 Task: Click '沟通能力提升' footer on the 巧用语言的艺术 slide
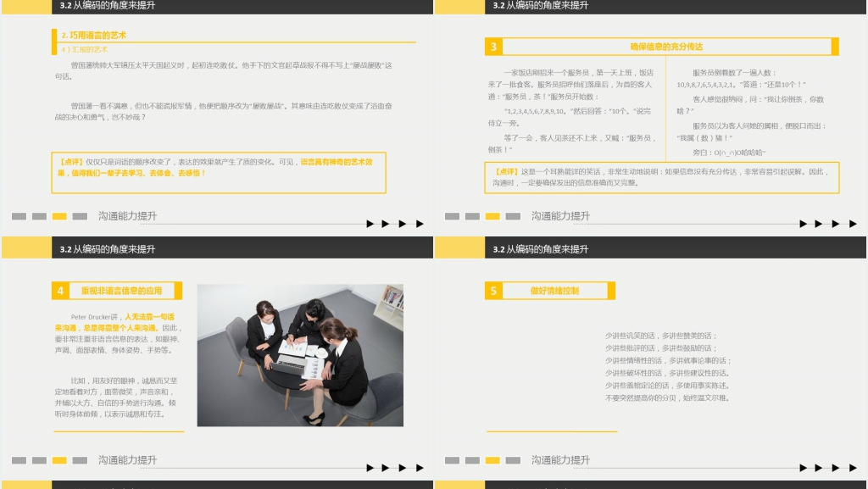click(127, 216)
